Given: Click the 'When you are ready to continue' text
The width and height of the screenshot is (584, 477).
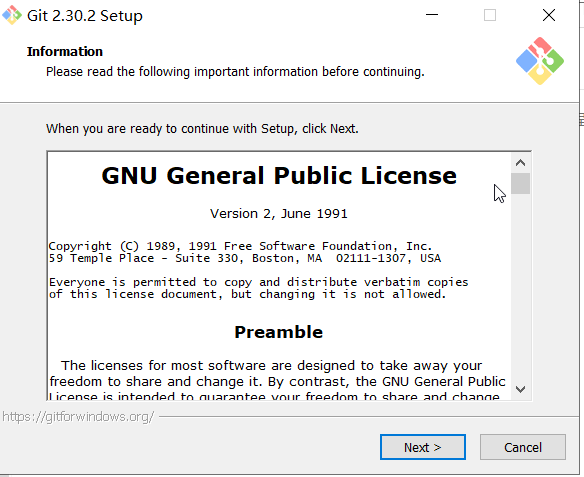Looking at the screenshot, I should point(202,129).
